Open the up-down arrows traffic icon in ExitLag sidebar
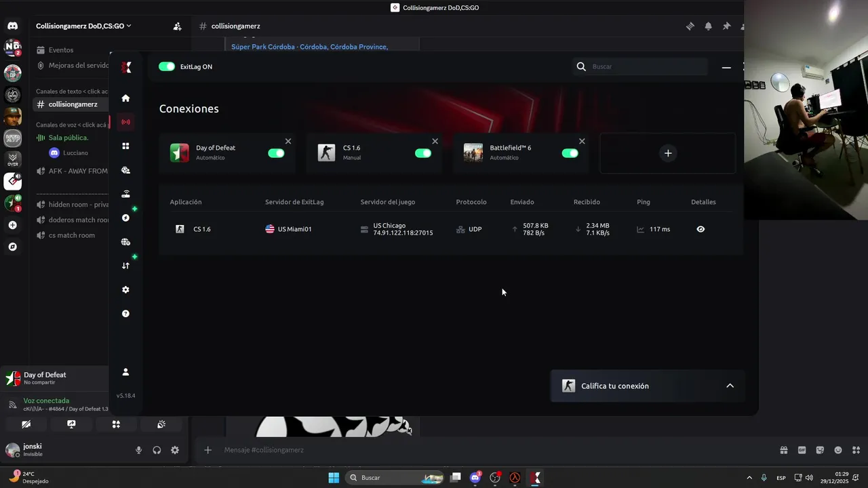The image size is (868, 488). (125, 266)
